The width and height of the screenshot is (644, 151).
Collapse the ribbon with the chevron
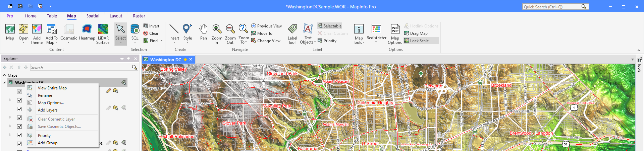pyautogui.click(x=639, y=50)
